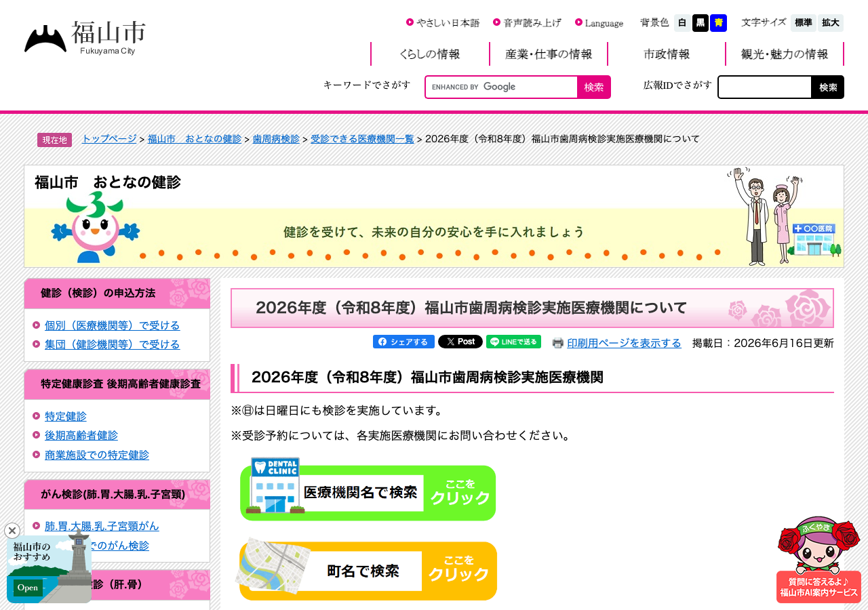Go to 歯周病検診 breadcrumb

(x=276, y=138)
